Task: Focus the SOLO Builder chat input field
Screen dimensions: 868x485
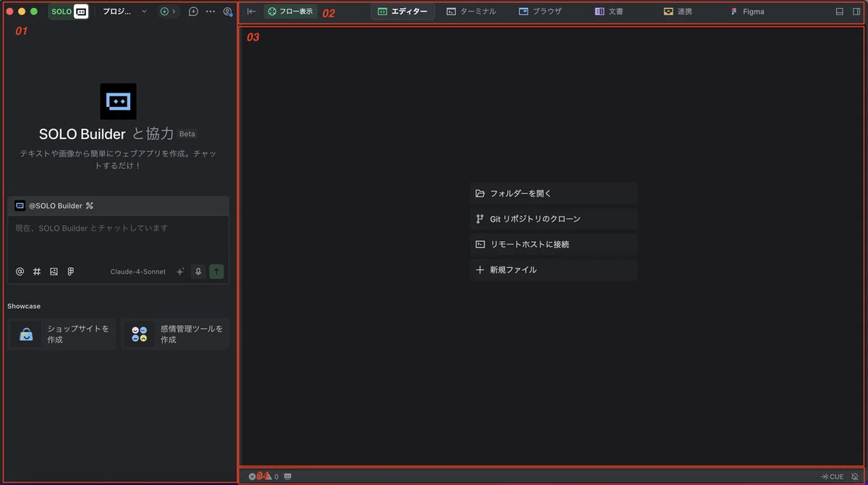Action: pyautogui.click(x=118, y=238)
